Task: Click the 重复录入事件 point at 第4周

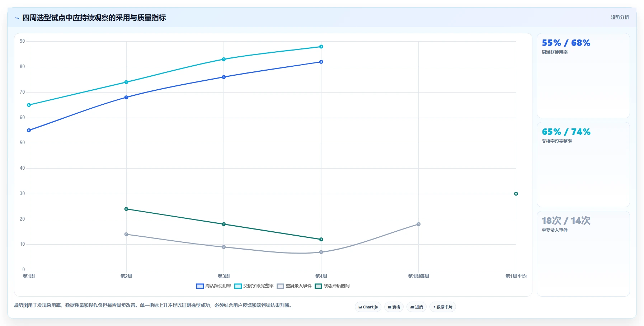Action: tap(321, 252)
